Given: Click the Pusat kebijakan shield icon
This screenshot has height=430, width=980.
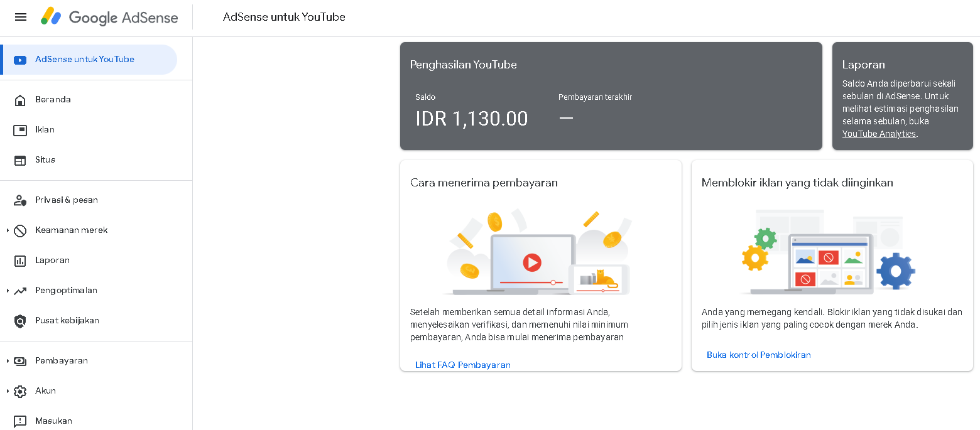Looking at the screenshot, I should (21, 320).
